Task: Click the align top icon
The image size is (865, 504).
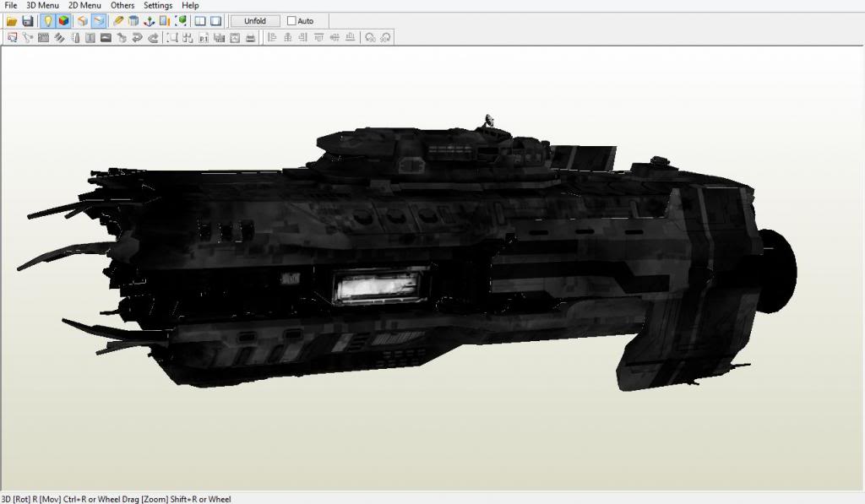Action: pos(318,37)
